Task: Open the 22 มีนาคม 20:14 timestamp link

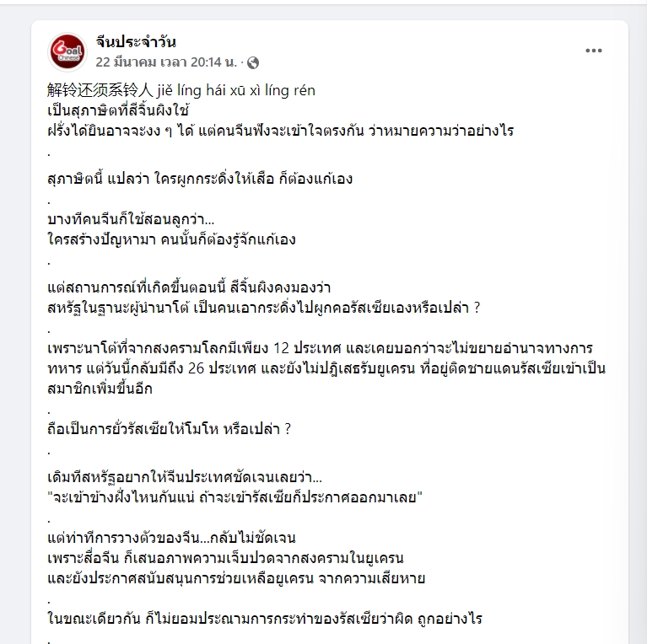Action: [166, 62]
